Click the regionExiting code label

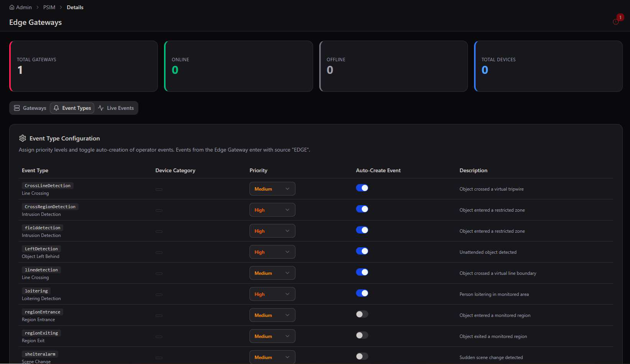point(41,333)
